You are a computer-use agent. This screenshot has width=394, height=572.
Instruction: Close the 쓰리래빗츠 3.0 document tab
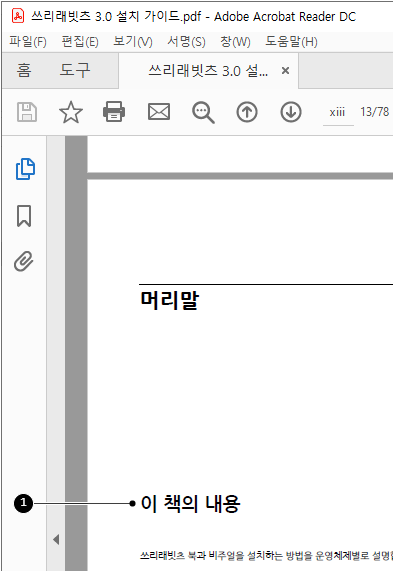[x=286, y=70]
